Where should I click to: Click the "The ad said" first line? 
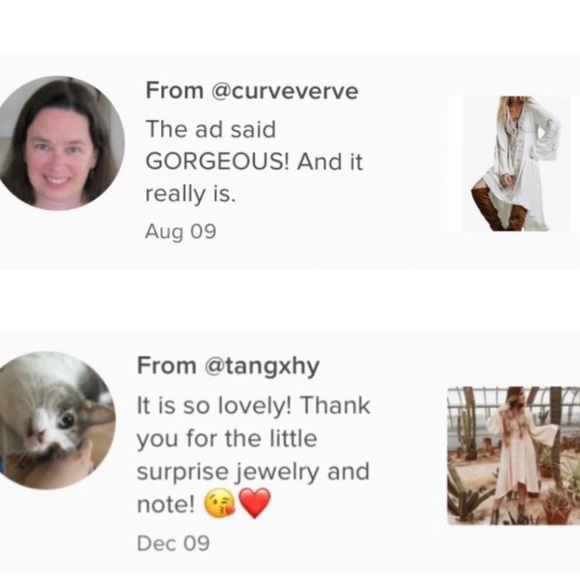click(211, 129)
